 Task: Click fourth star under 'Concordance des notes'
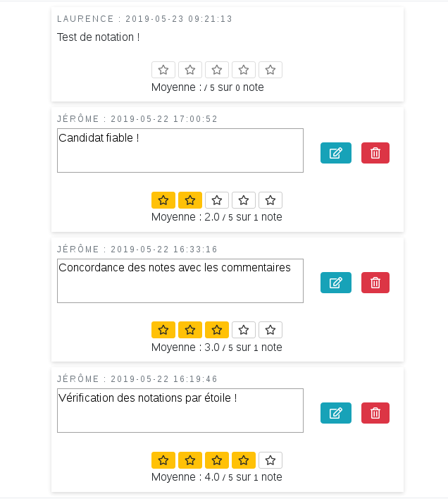244,330
